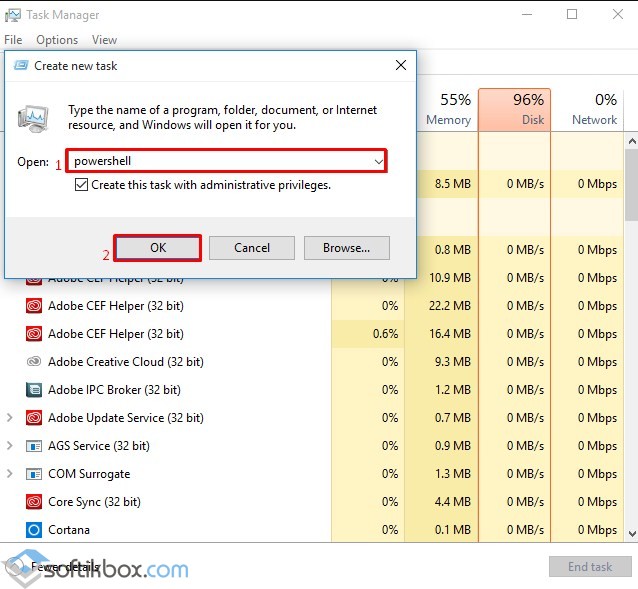The image size is (638, 589).
Task: Select the Cortana process icon
Action: (33, 530)
